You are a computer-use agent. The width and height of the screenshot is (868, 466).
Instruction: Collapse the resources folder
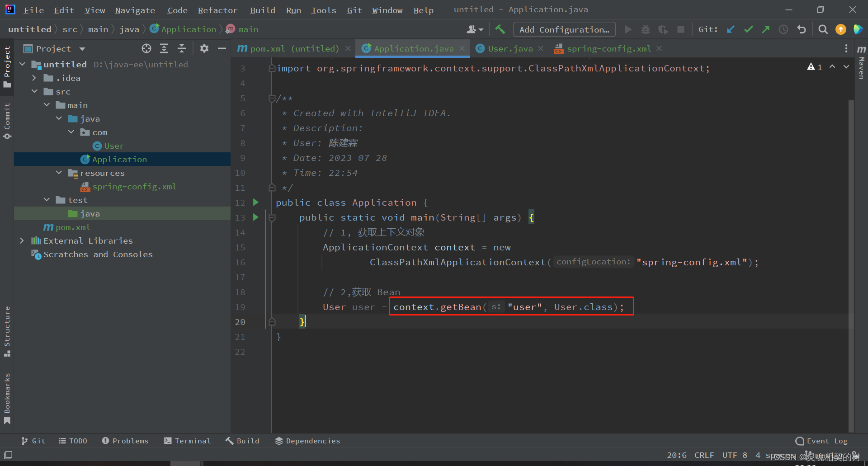[59, 173]
